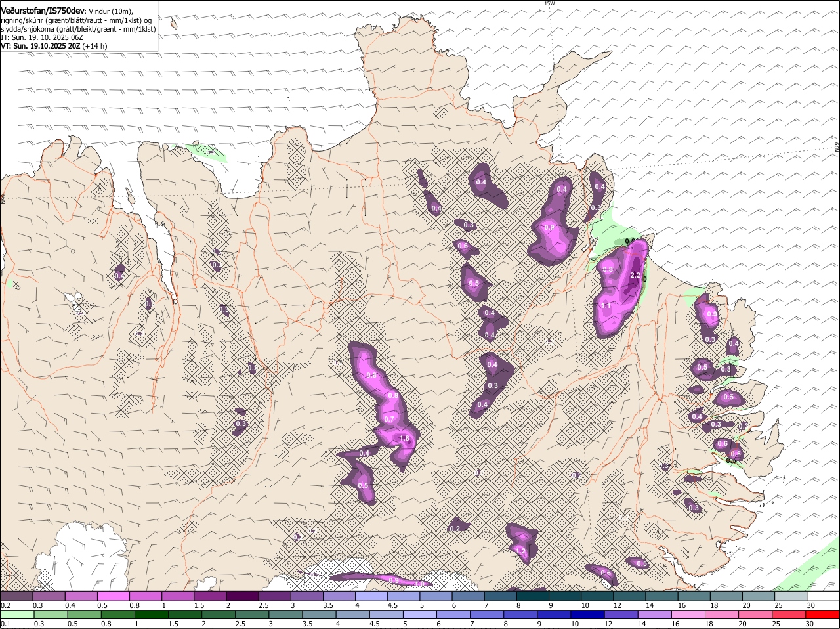The image size is (840, 629).
Task: Select the darkest green 1 rain-scale swatch
Action: [151, 615]
